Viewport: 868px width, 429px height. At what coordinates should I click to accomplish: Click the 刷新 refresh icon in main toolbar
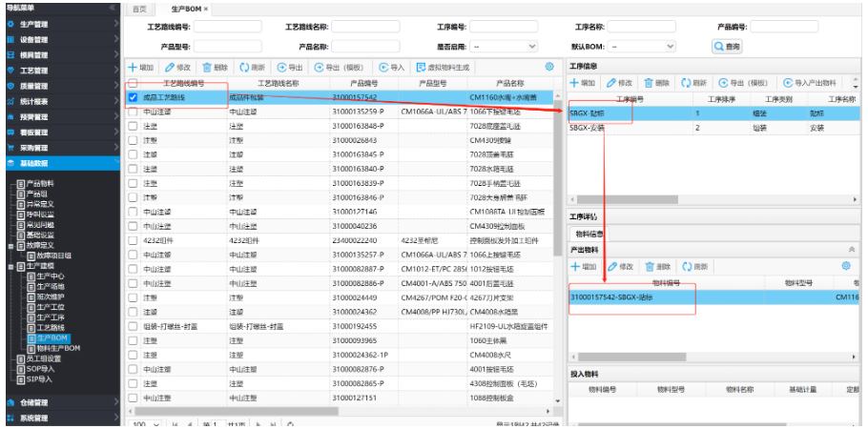[x=244, y=67]
